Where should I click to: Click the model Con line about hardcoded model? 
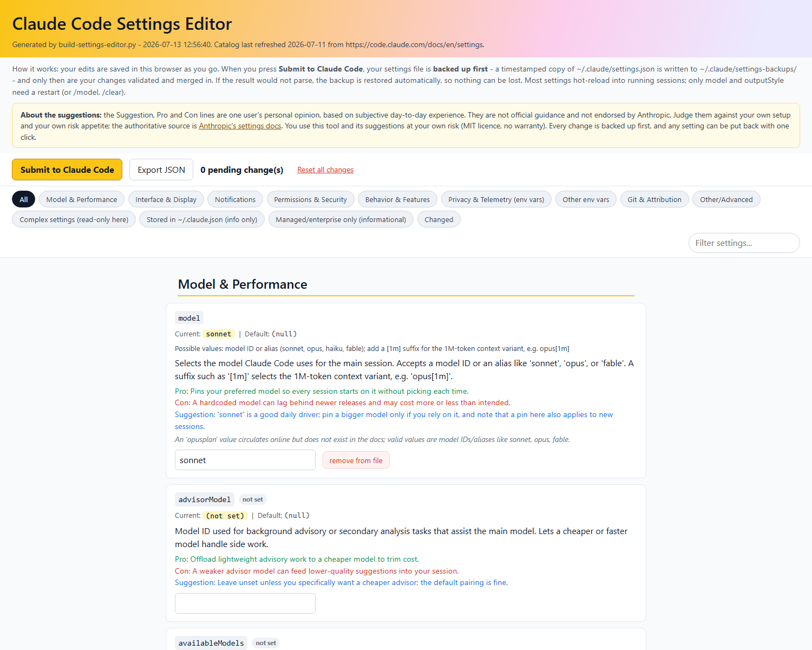tap(343, 402)
